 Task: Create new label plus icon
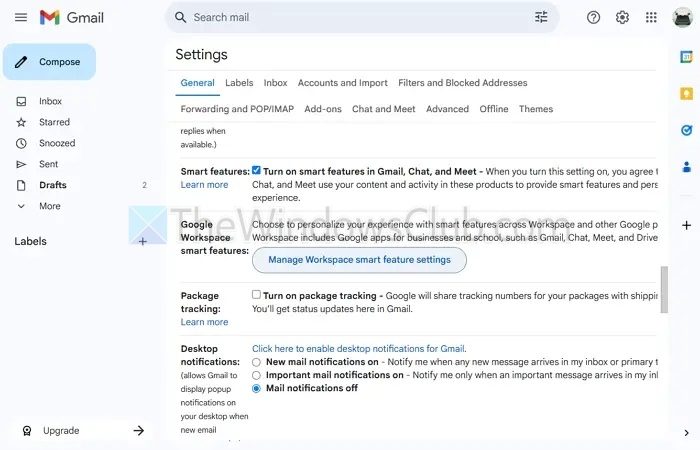tap(142, 242)
